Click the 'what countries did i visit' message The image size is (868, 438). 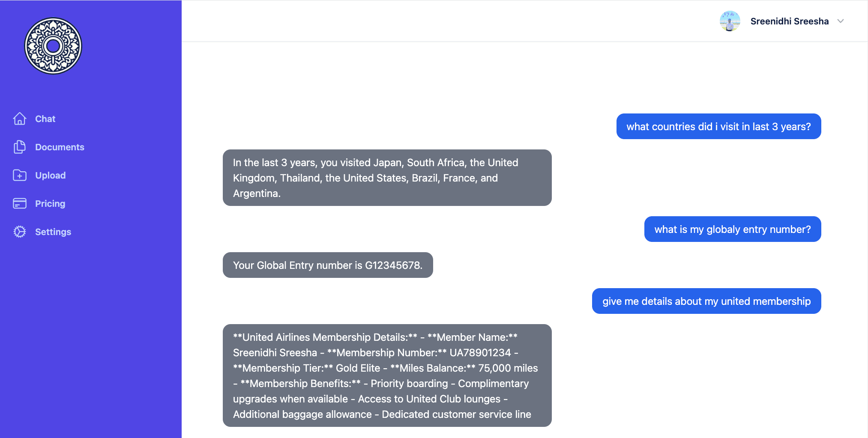[718, 126]
